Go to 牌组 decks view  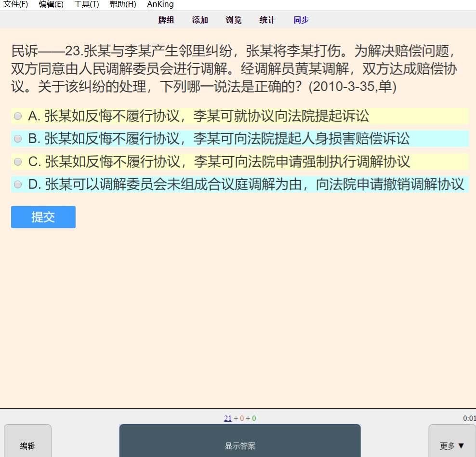click(166, 20)
